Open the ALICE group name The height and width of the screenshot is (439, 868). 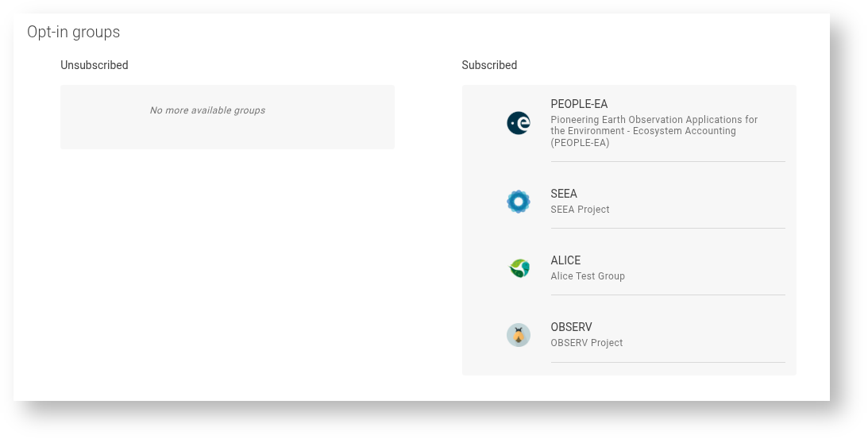point(565,260)
